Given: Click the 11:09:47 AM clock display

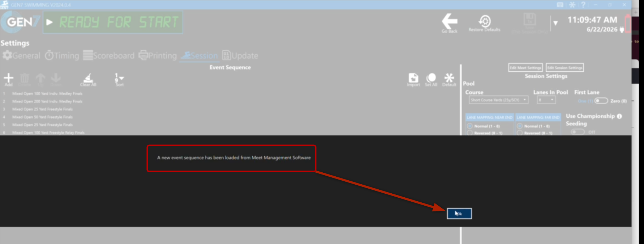Looking at the screenshot, I should click(592, 20).
